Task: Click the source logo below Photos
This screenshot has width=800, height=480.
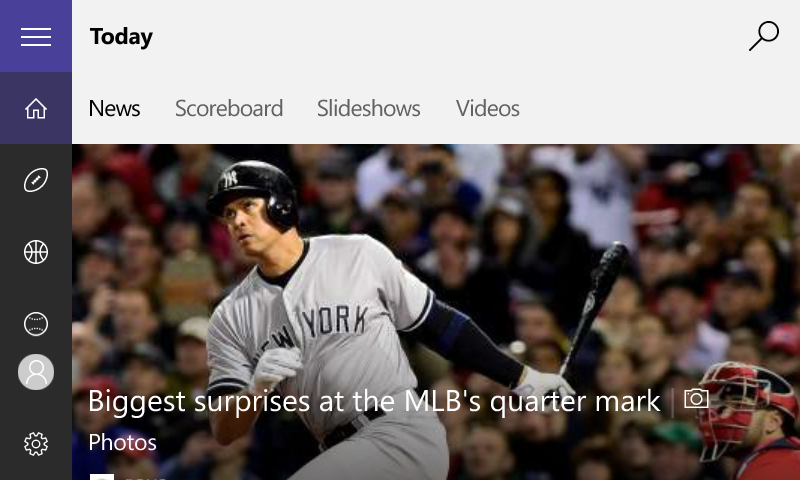Action: (x=102, y=476)
